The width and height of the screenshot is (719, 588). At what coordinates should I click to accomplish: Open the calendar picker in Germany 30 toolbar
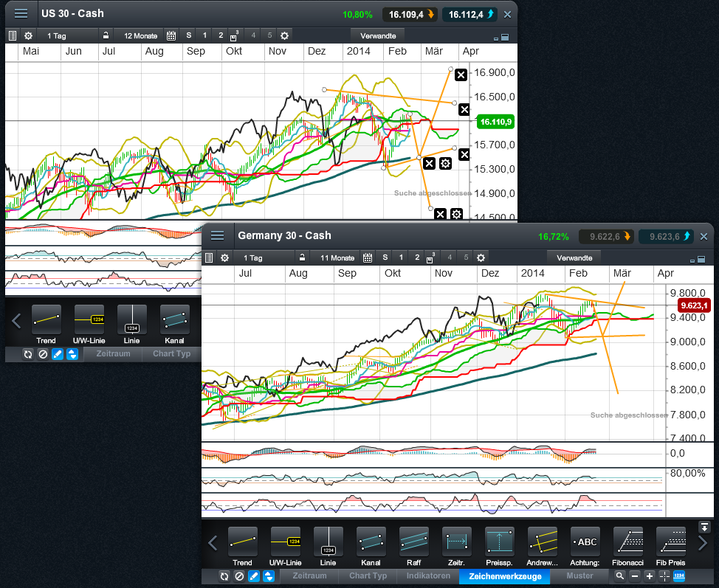(368, 257)
